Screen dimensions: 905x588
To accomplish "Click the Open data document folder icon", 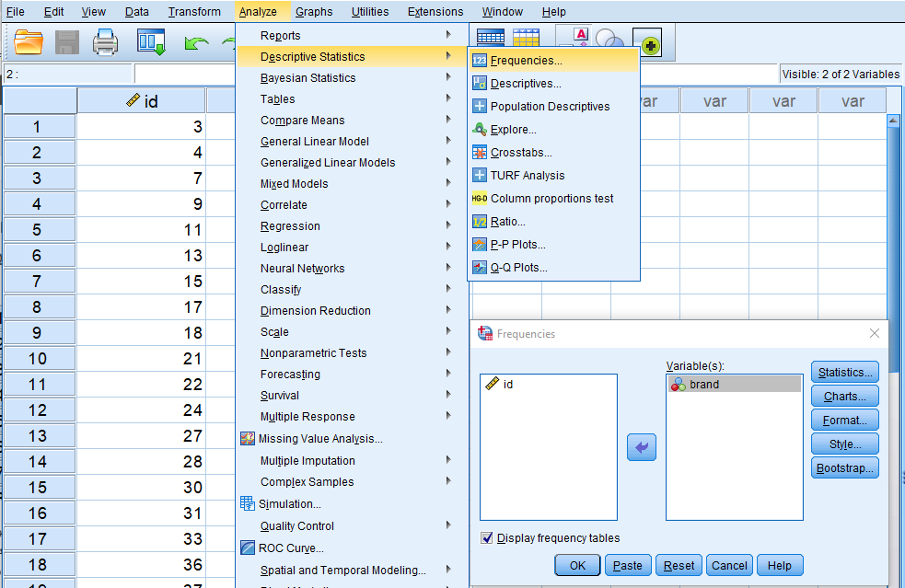I will point(29,42).
